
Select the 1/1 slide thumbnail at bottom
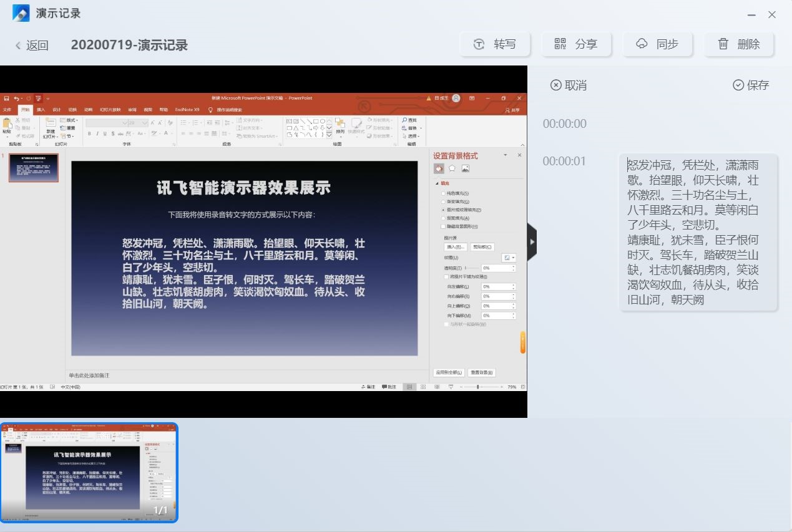point(89,472)
